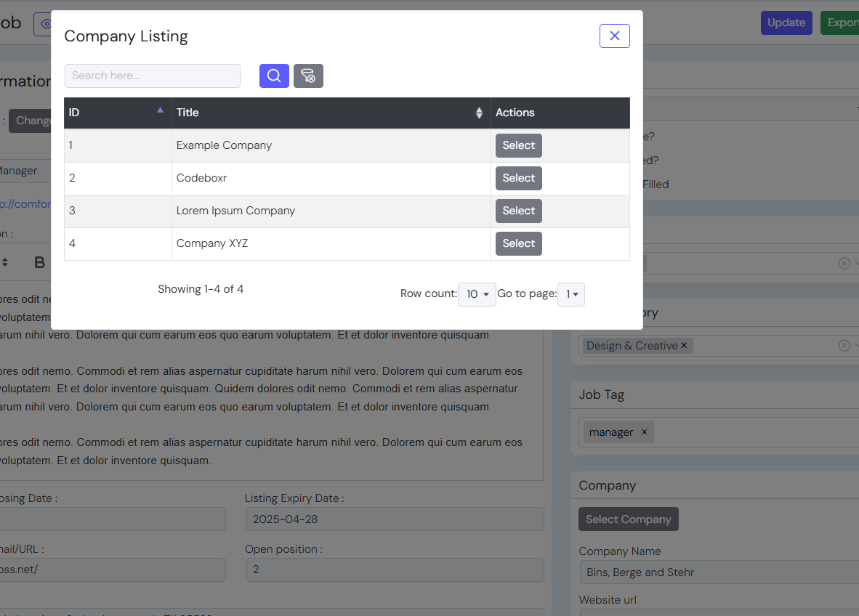Click the Search here input field
This screenshot has width=859, height=616.
pyautogui.click(x=153, y=76)
